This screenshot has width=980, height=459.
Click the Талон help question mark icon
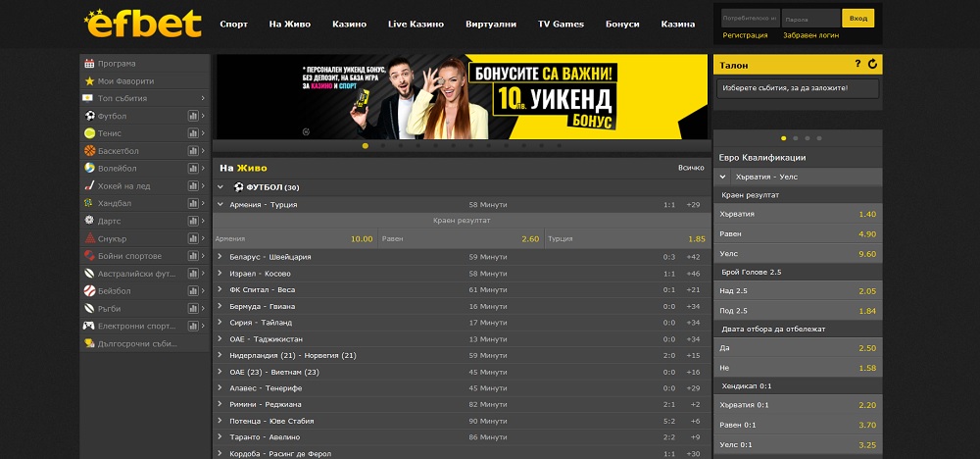(857, 64)
